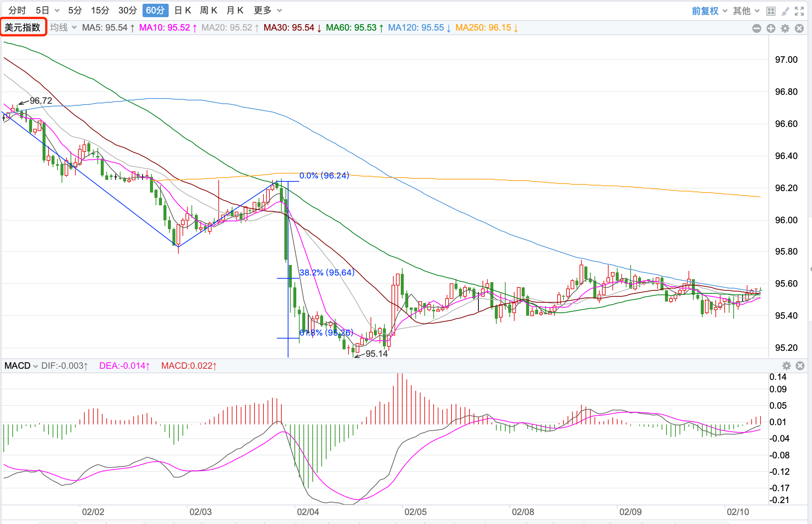Click the 61.8% (95.26) Fibonacci label

(x=326, y=333)
